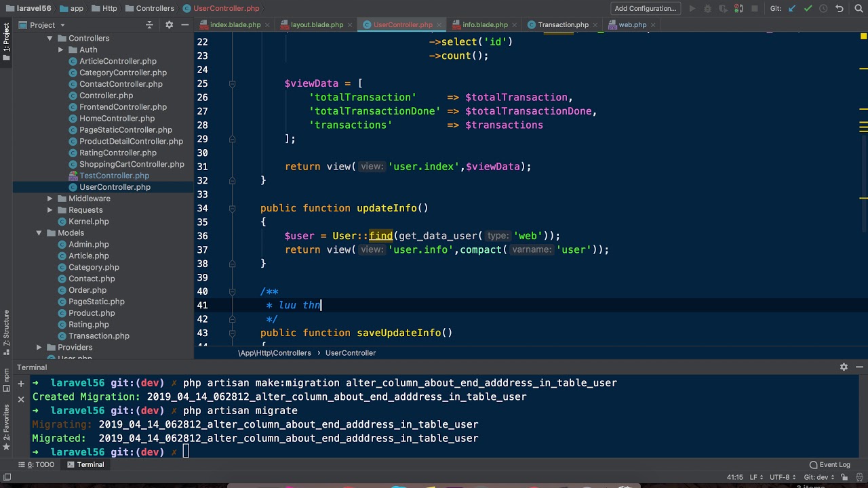The width and height of the screenshot is (868, 488).
Task: Open new terminal session with plus icon
Action: pos(21,383)
